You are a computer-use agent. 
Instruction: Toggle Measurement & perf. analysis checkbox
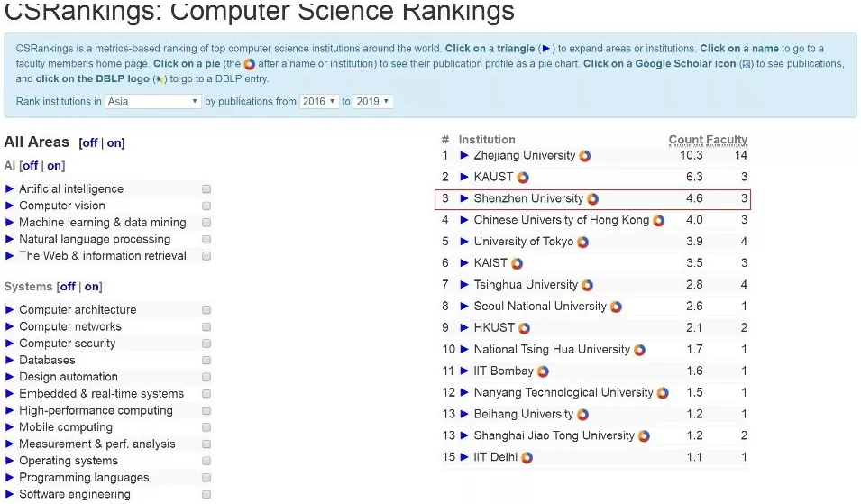206,444
